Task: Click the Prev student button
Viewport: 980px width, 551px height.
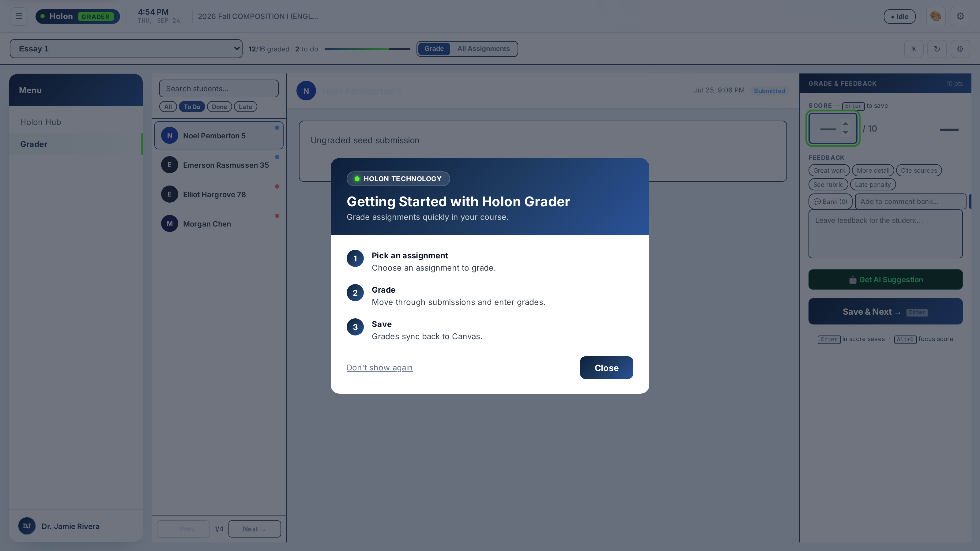Action: pyautogui.click(x=183, y=529)
